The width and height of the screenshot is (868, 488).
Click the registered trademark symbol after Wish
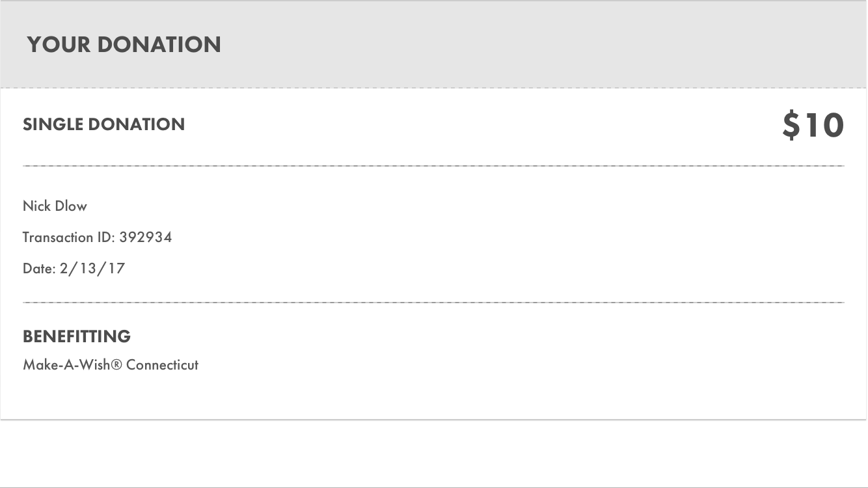[116, 364]
